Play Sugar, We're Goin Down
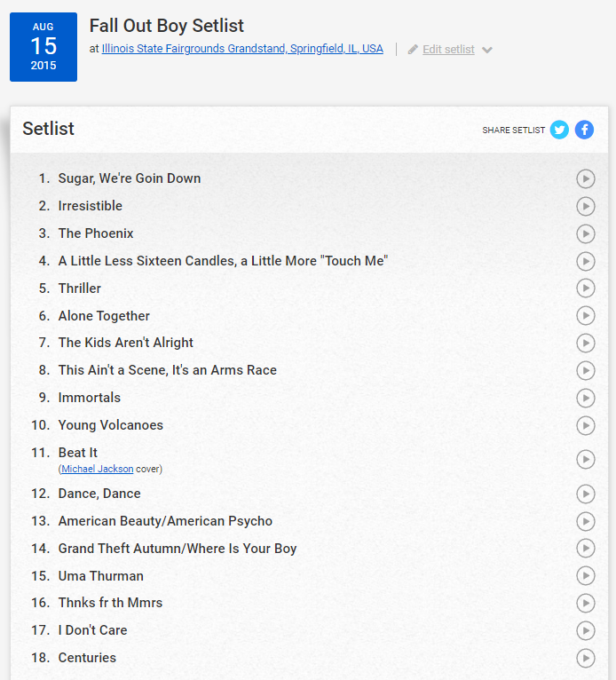This screenshot has width=616, height=680. (x=586, y=178)
